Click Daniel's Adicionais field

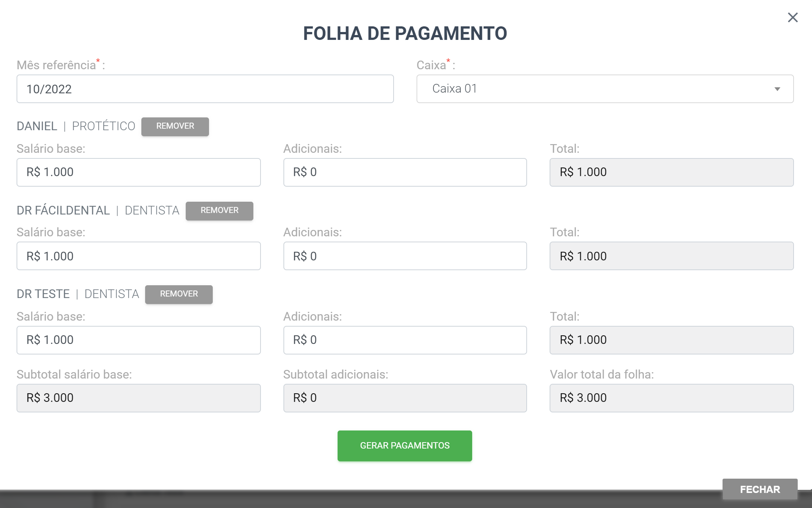405,172
